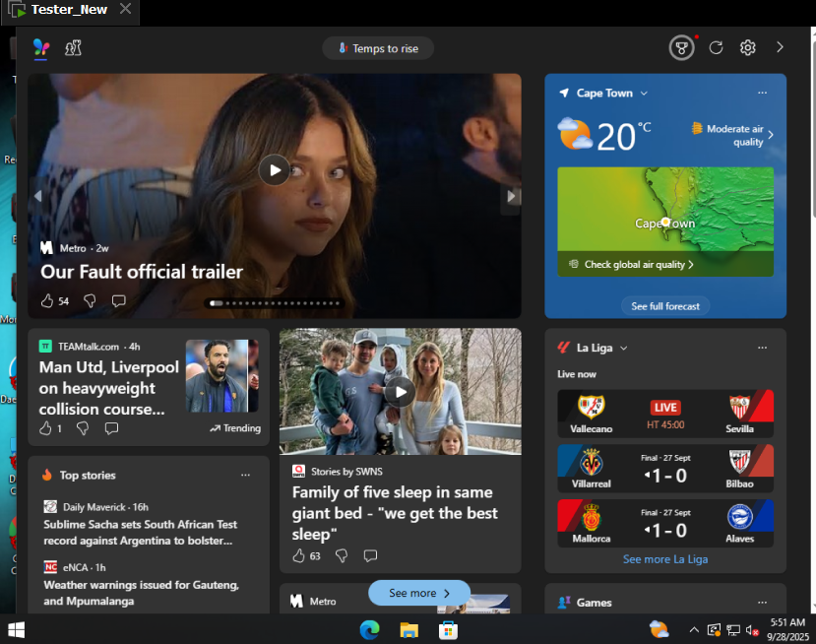Screen dimensions: 816x644
Task: Click the 20 °C temperature reading
Action: [x=623, y=137]
